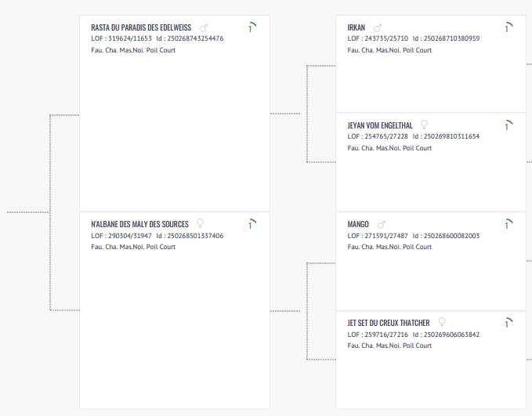Open JET SET DU CREUX THATCHER profile
This screenshot has height=416, width=532.
(389, 323)
